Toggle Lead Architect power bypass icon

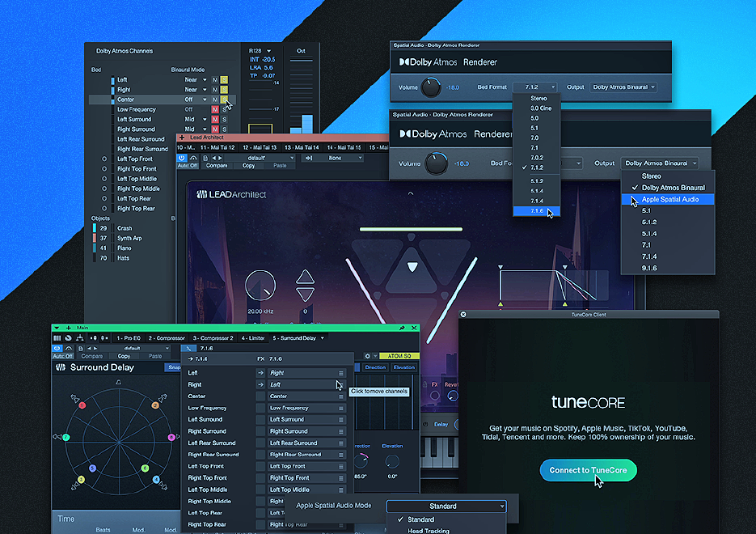pos(181,158)
